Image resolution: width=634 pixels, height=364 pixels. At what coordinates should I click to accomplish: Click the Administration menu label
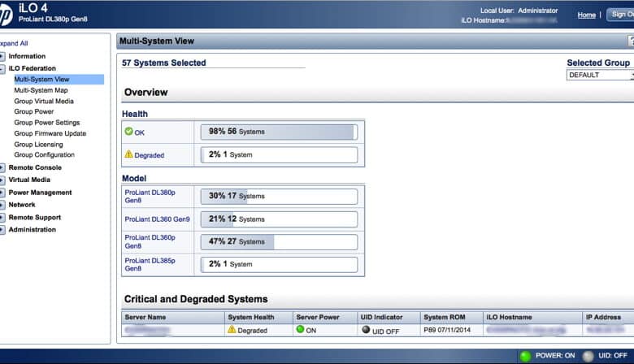click(33, 229)
